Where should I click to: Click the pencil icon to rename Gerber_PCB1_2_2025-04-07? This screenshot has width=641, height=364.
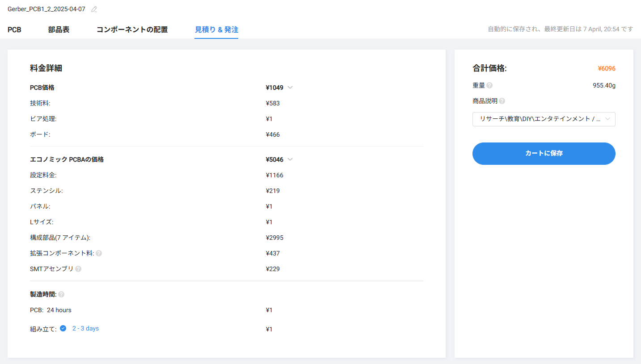point(94,9)
